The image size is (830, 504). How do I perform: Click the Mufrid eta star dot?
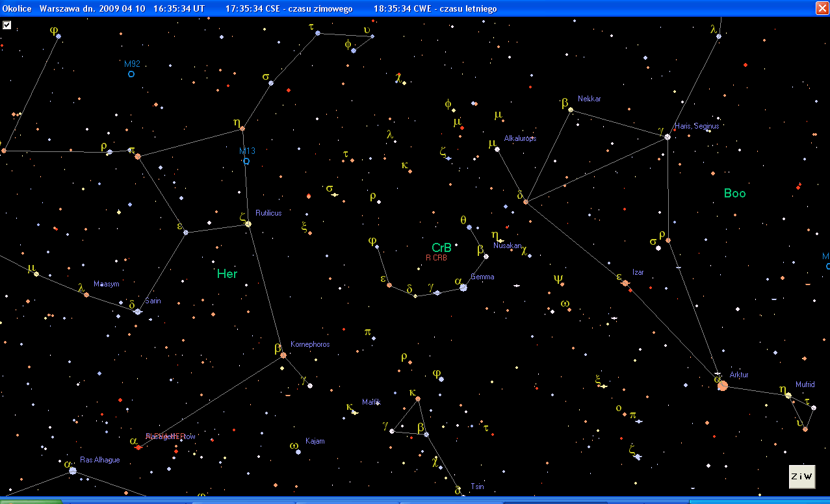788,395
